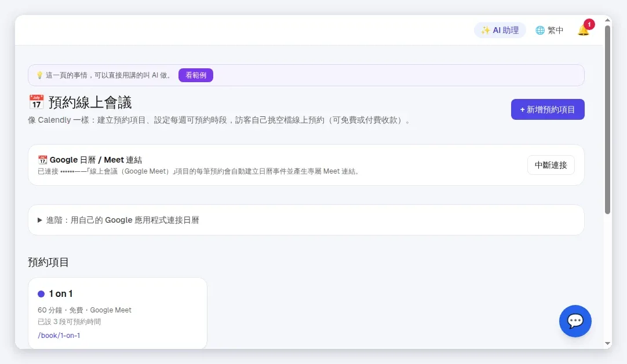
Task: Click the text 已設 3 段可預約時間
Action: coord(69,322)
